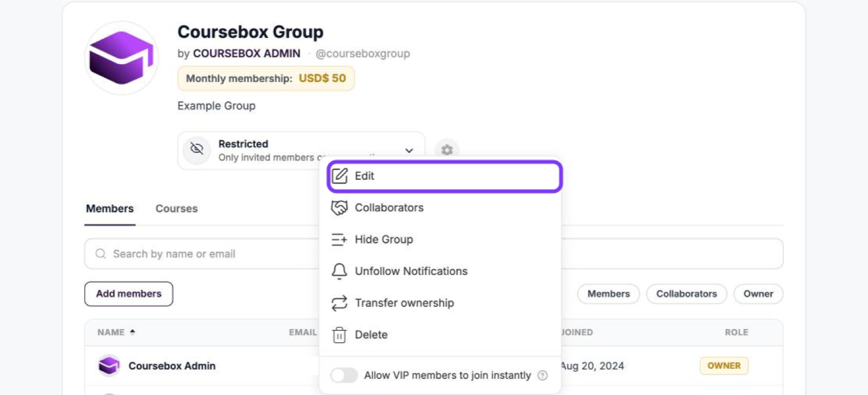Focus the Search by name or email field
The height and width of the screenshot is (395, 868).
(x=433, y=254)
